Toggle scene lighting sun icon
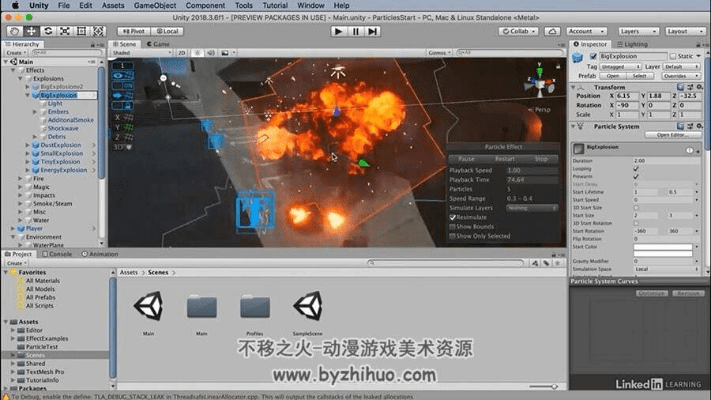Screen dimensions: 711x400 pos(197,53)
